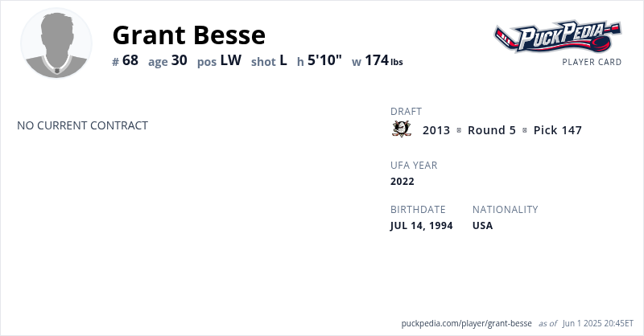644x336 pixels.
Task: Select the birthdate JUL 14, 1994
Action: pyautogui.click(x=421, y=226)
